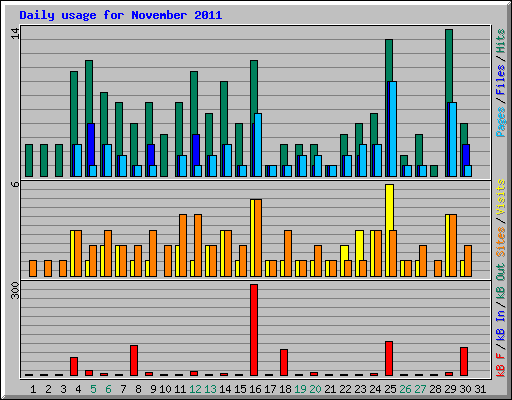
Task: Select the red kB bar for day 18
Action: point(284,362)
